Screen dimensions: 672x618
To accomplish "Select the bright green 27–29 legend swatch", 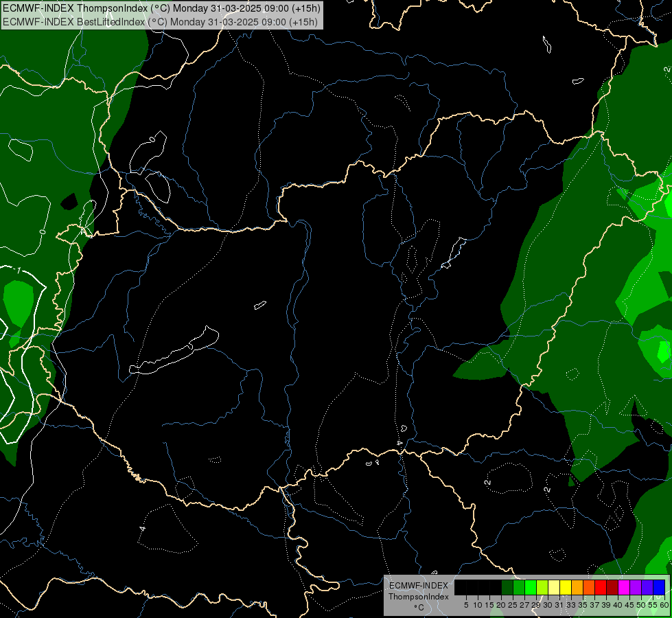I will click(531, 587).
